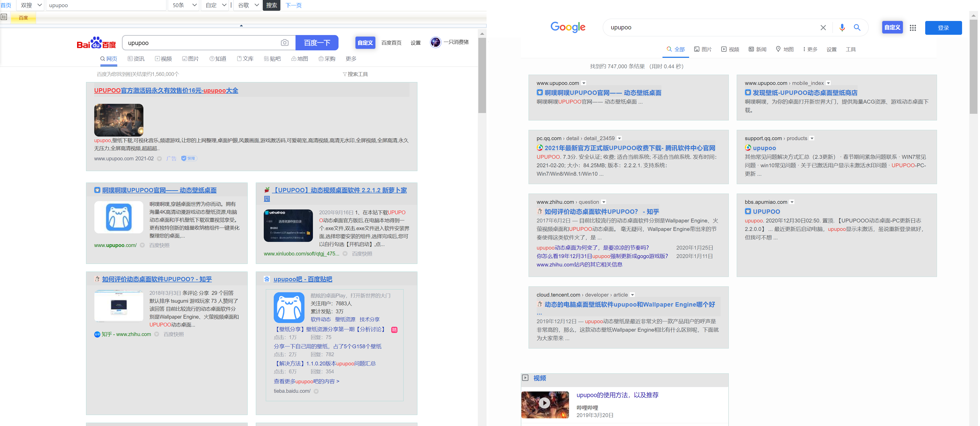The height and width of the screenshot is (426, 980).
Task: Click the X icon to clear Google search
Action: coord(823,27)
